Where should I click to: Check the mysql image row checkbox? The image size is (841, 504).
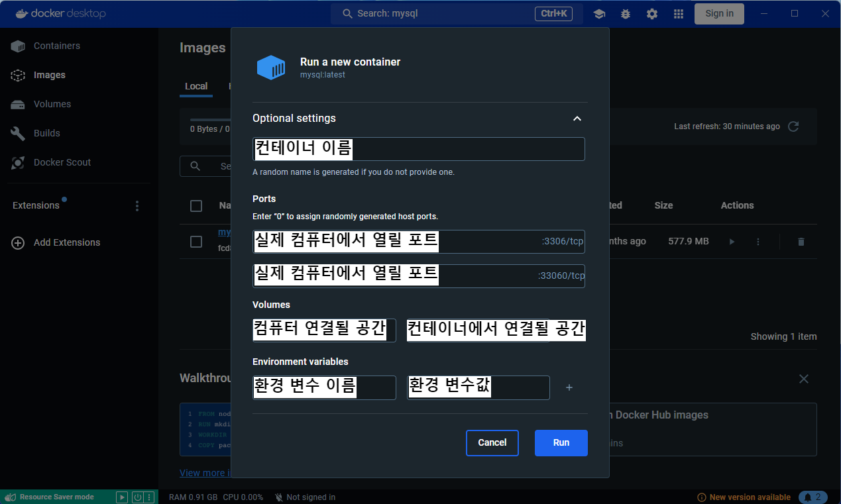[196, 242]
